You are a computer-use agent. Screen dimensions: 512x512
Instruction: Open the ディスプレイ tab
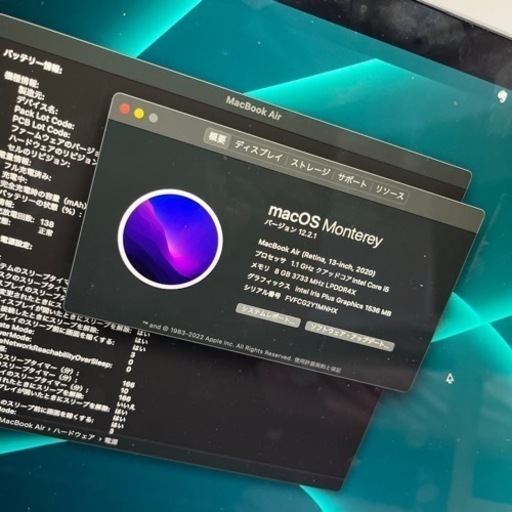click(x=258, y=152)
